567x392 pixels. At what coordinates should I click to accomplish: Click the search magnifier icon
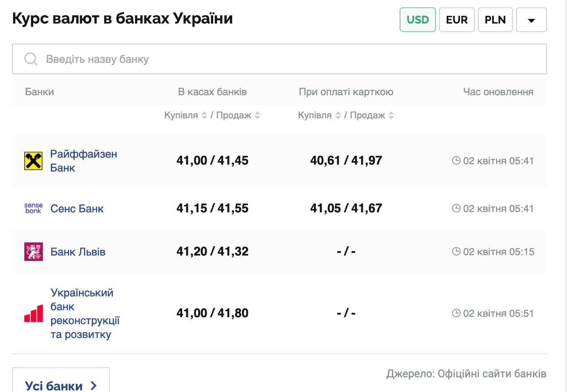pyautogui.click(x=31, y=59)
